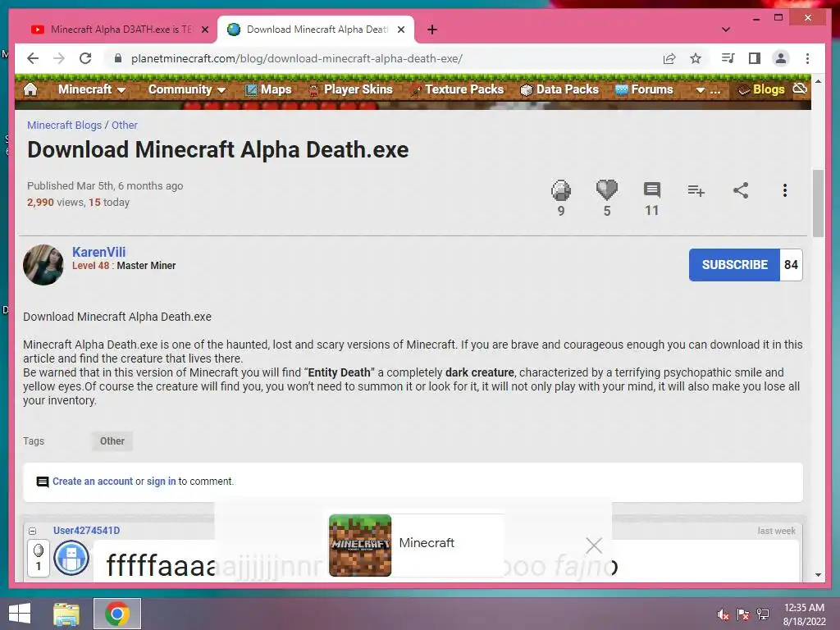Image resolution: width=840 pixels, height=630 pixels.
Task: Select the Other tag
Action: (112, 441)
